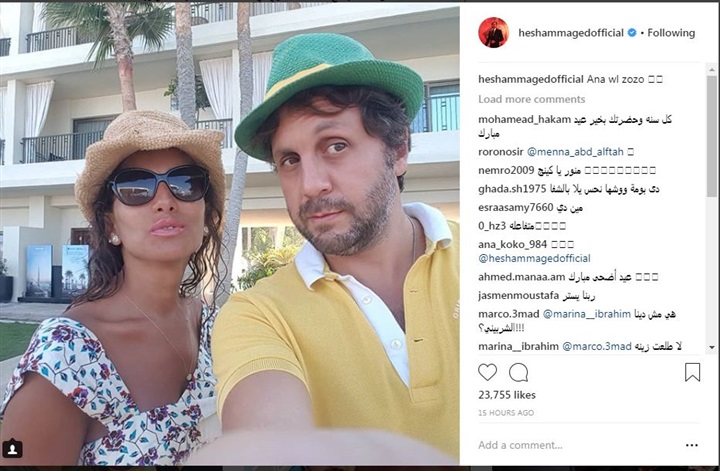
Task: Open the three-dot more options menu
Action: coord(692,445)
